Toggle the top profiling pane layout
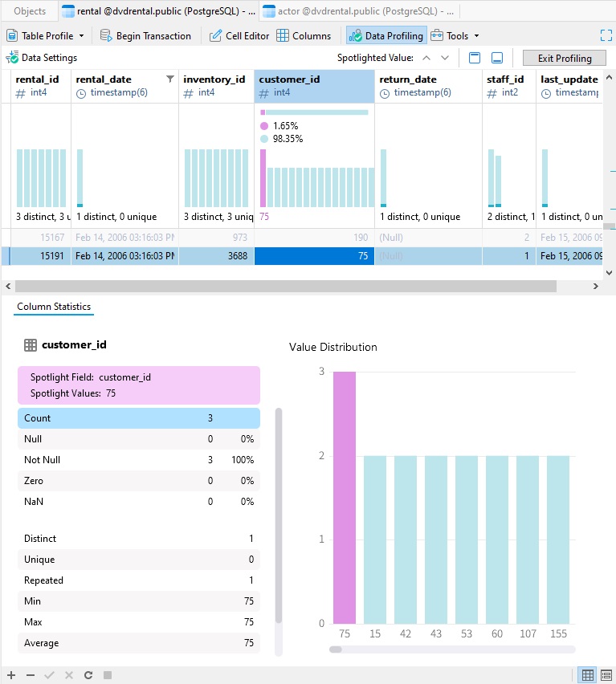The image size is (616, 684). tap(474, 58)
